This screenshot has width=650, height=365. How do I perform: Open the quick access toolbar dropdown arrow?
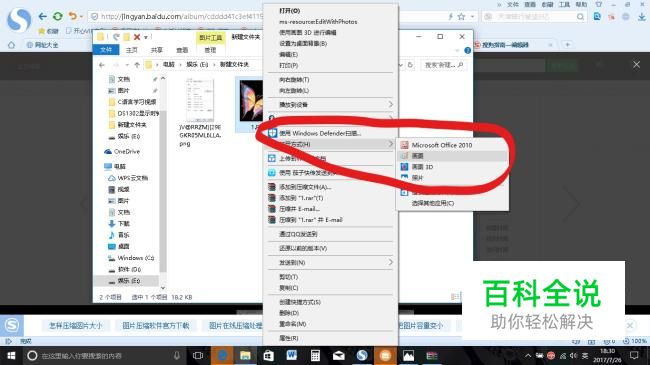pos(146,37)
